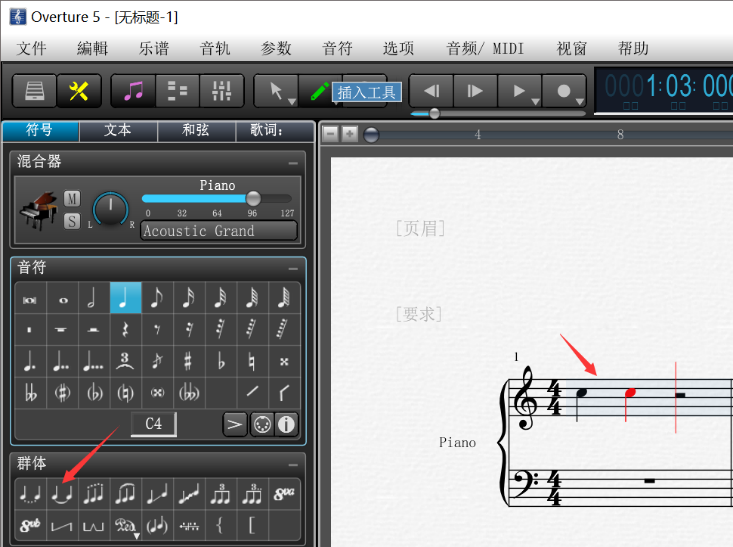Open the Audio/MIDI menu
The height and width of the screenshot is (547, 733).
pyautogui.click(x=485, y=48)
